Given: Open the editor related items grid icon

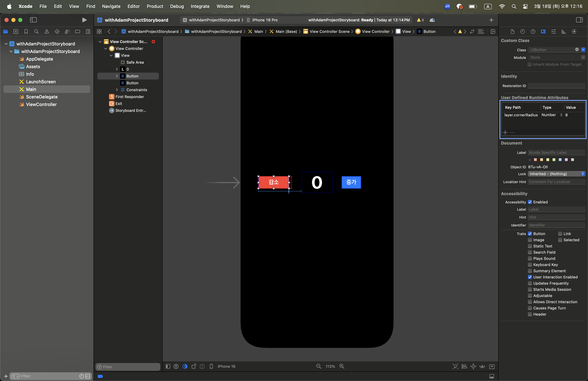Looking at the screenshot, I should click(x=99, y=31).
